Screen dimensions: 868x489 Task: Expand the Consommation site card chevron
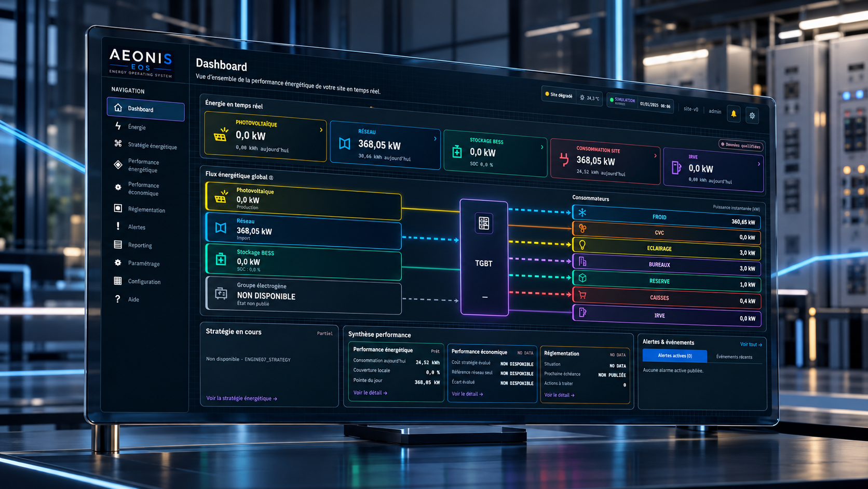pos(655,155)
